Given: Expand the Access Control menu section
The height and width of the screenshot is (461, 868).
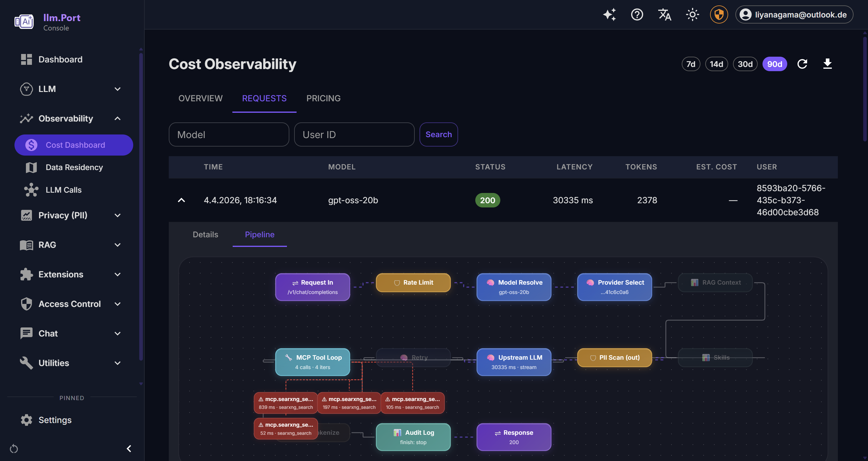Looking at the screenshot, I should (x=118, y=304).
